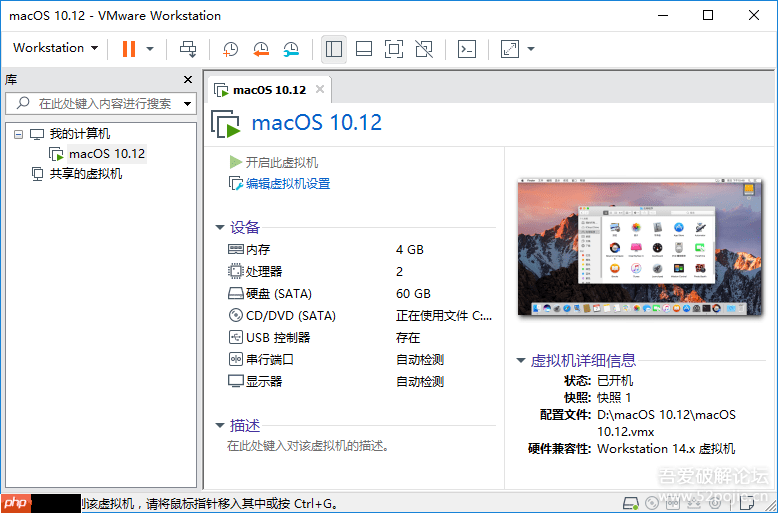Click the Unity mode toolbar icon
Viewport: 778px width, 513px height.
[424, 49]
